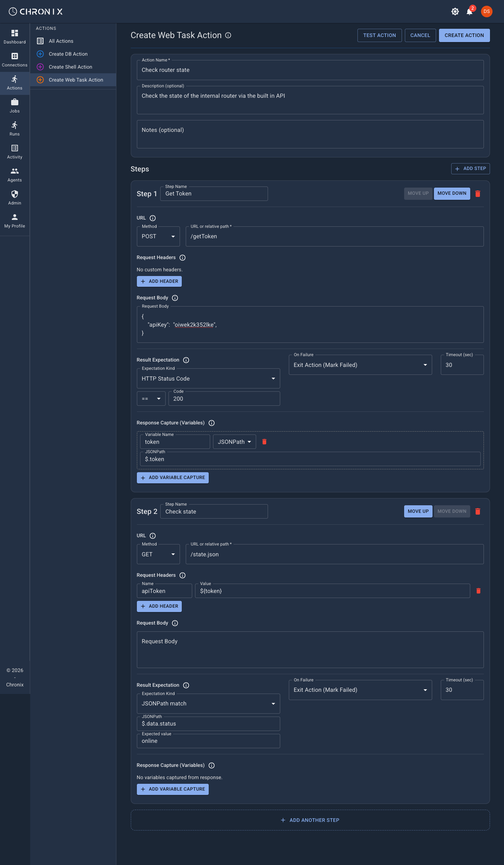Open Step 1 On Failure dropdown

pos(360,365)
